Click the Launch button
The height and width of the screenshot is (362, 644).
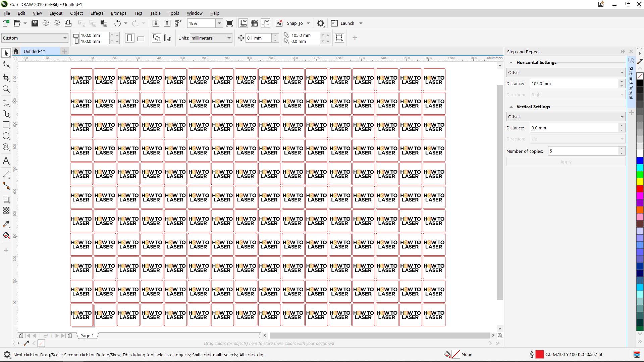[x=343, y=23]
